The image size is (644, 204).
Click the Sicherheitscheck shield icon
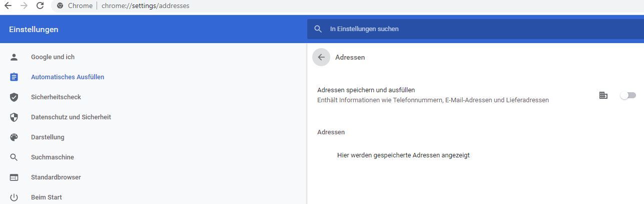pyautogui.click(x=14, y=97)
